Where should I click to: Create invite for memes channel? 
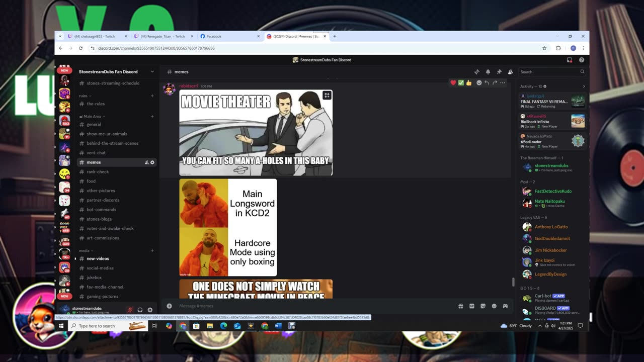[x=146, y=162]
